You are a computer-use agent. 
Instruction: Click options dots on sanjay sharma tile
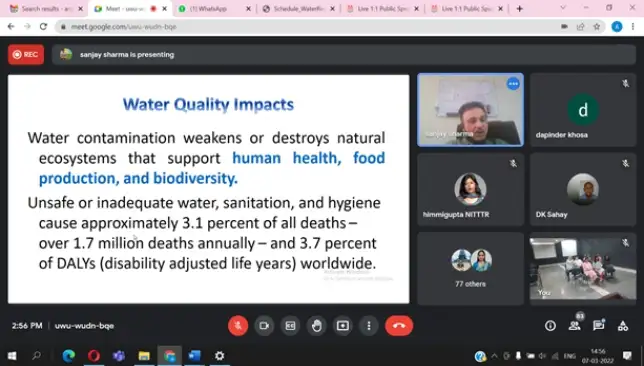click(x=513, y=84)
